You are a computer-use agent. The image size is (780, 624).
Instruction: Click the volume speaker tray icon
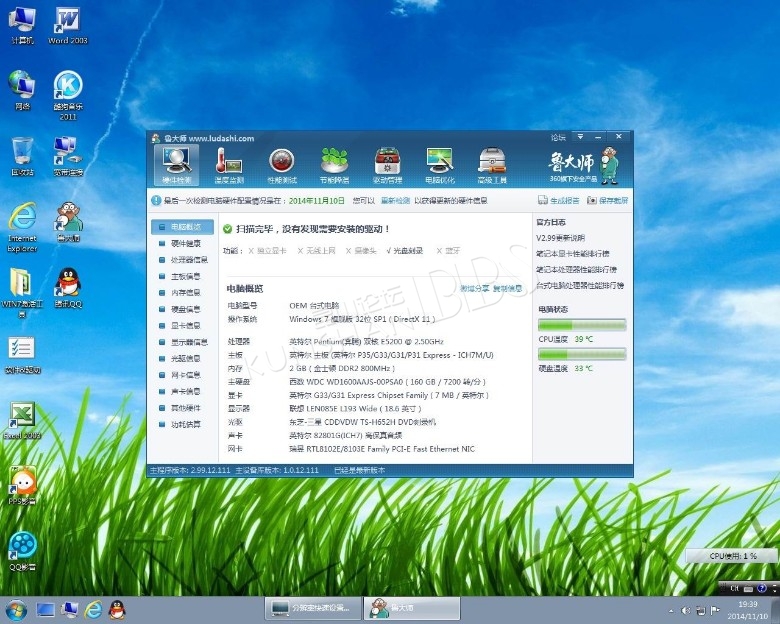pyautogui.click(x=685, y=610)
